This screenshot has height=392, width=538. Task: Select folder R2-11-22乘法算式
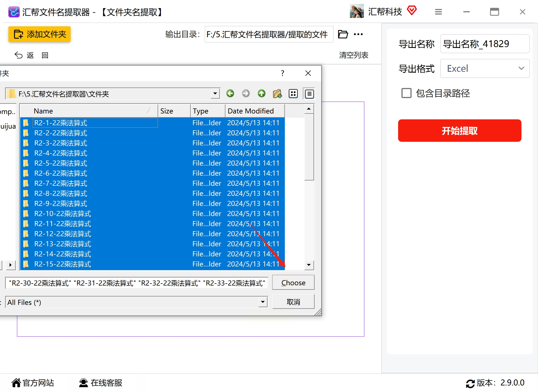153,224
